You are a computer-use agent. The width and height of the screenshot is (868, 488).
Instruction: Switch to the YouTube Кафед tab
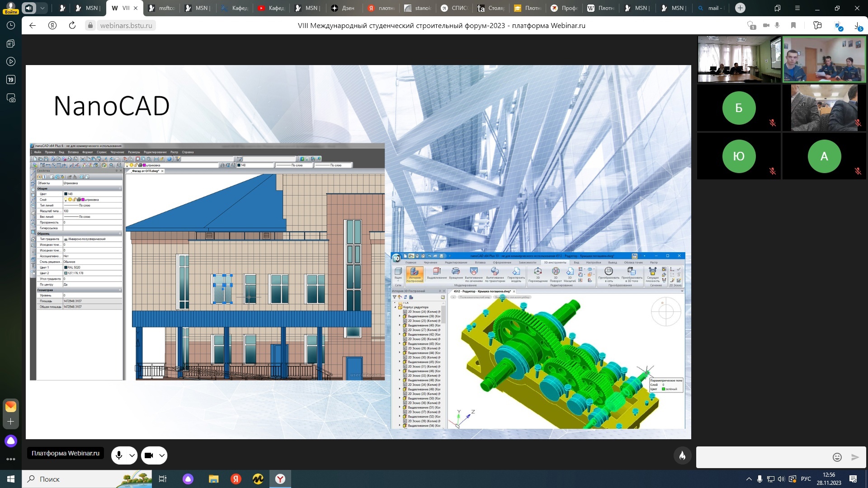272,8
